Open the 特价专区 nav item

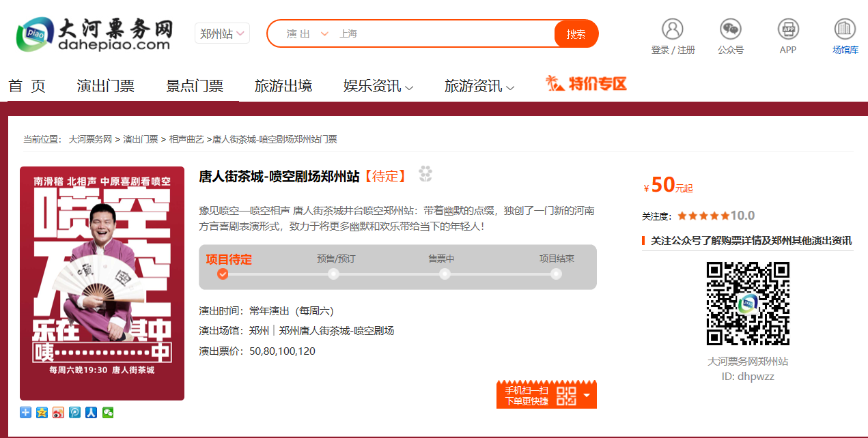tap(586, 84)
